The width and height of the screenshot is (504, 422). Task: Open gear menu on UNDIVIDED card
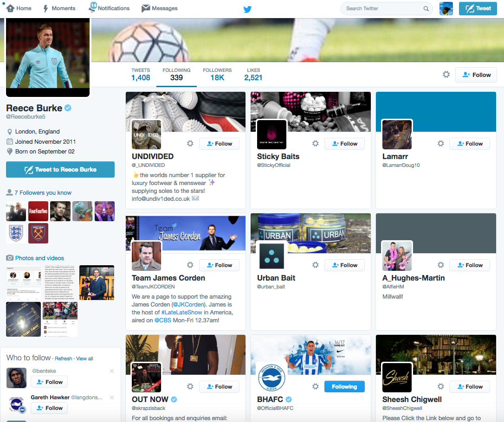pyautogui.click(x=190, y=144)
